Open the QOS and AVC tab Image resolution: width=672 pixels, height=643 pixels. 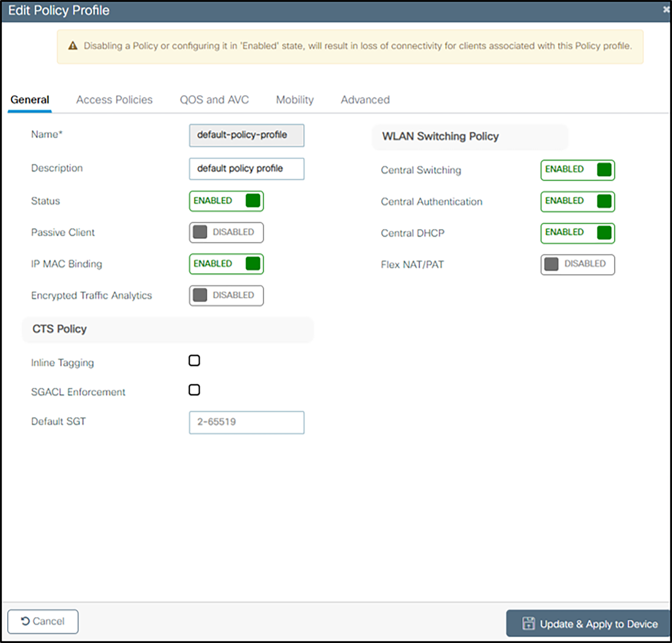point(214,100)
